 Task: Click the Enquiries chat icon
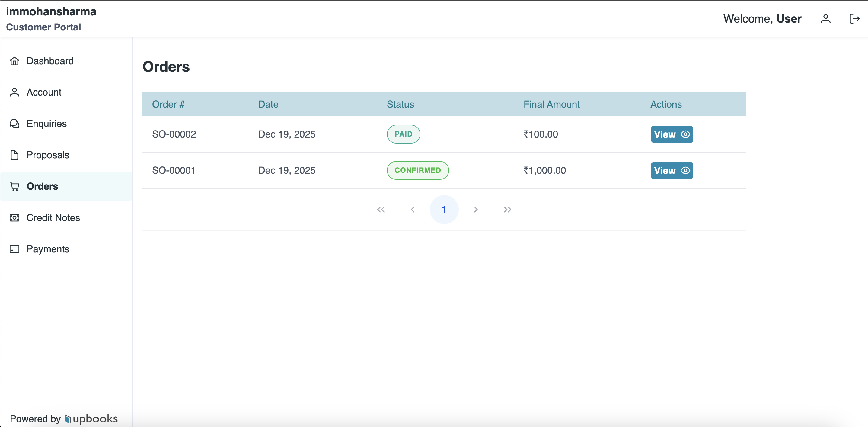coord(14,124)
